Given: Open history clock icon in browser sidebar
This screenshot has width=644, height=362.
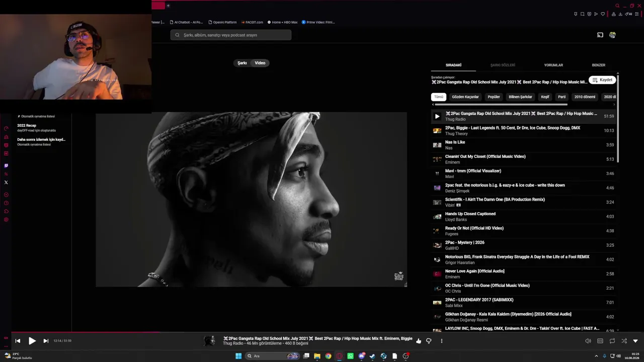Looking at the screenshot, I should (x=6, y=203).
